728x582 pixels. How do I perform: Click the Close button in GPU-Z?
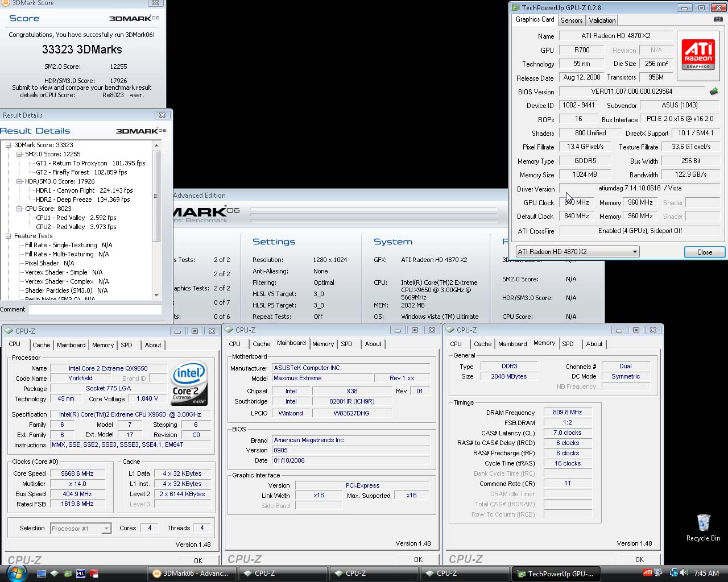704,252
